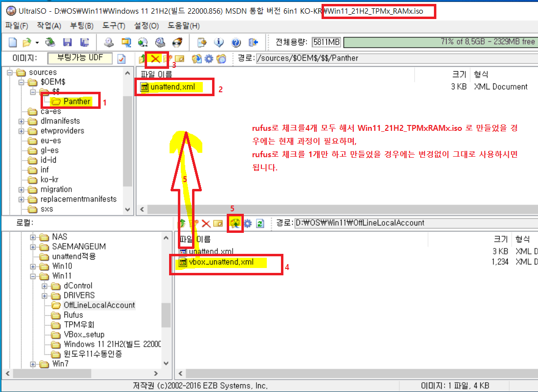538x392 pixels.
Task: Click the Mount to virtual drive icon
Action: [x=160, y=42]
